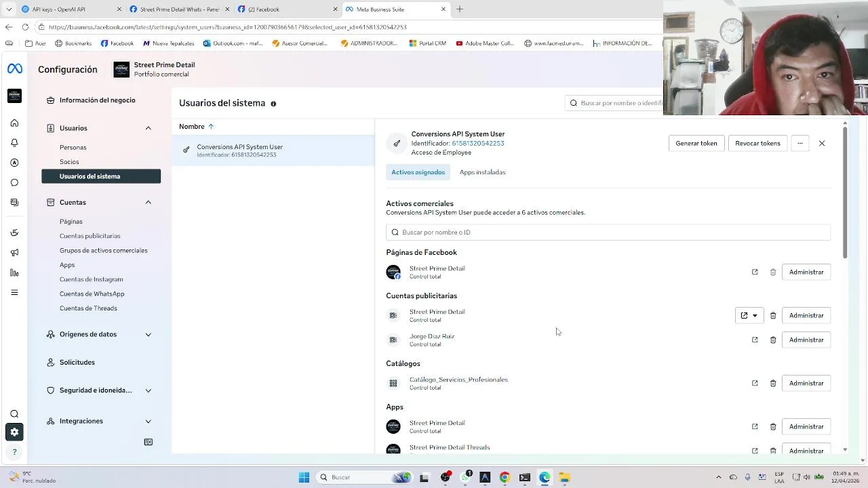
Task: Click the Windows Start button
Action: coord(304,477)
